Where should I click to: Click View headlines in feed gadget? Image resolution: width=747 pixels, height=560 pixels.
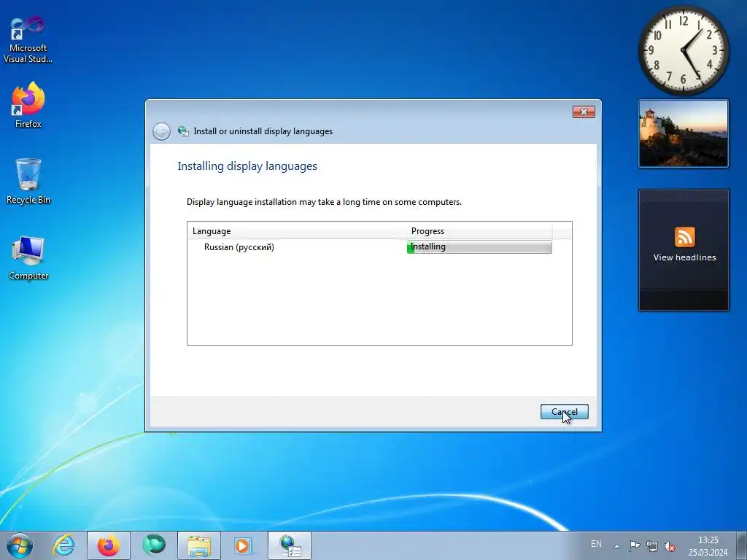(x=684, y=257)
